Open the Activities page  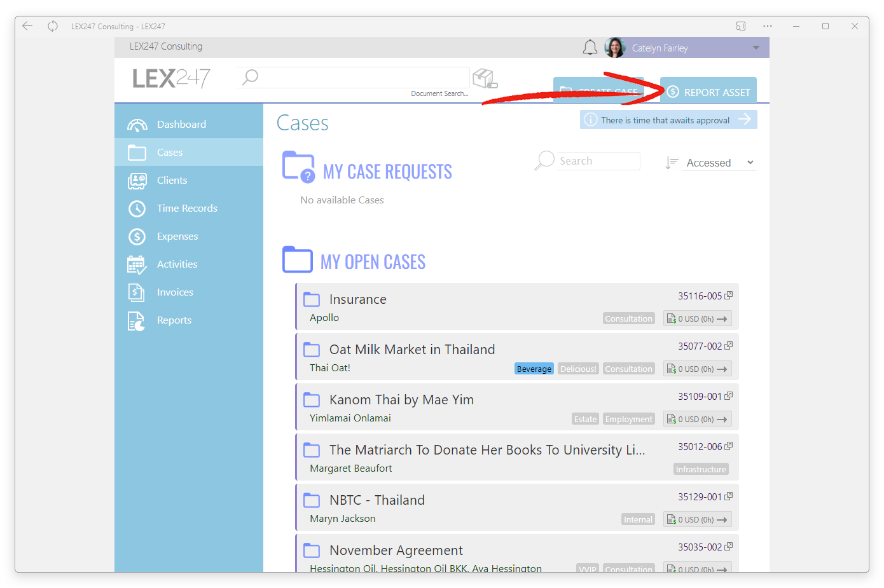[x=189, y=264]
